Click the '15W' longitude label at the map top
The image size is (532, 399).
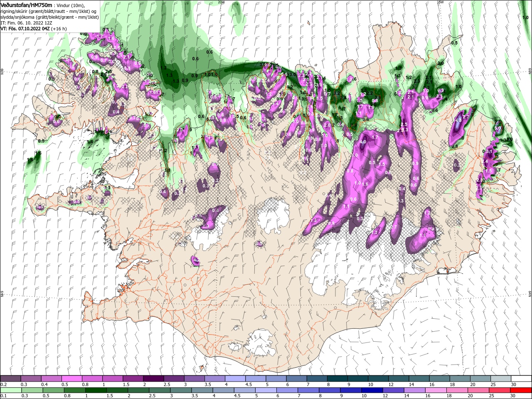440,2
